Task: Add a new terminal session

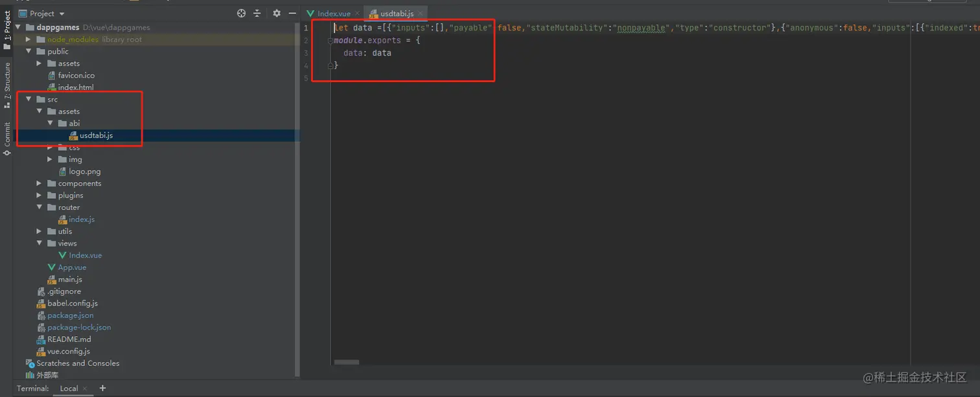Action: [x=102, y=389]
